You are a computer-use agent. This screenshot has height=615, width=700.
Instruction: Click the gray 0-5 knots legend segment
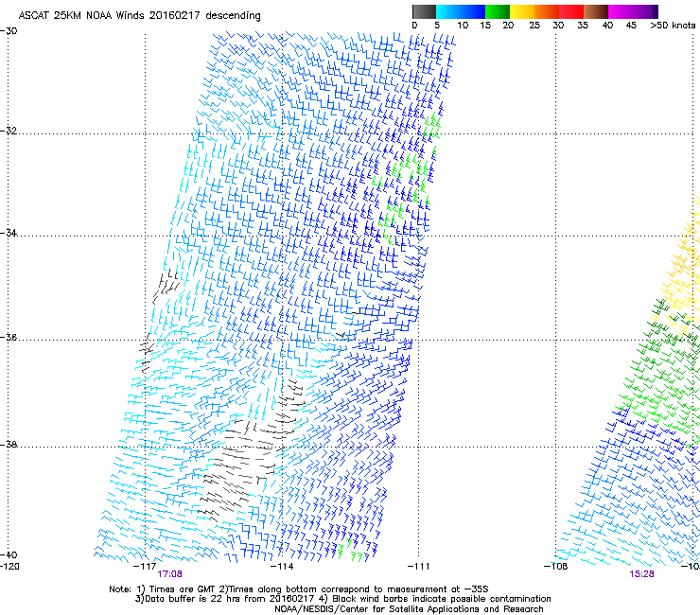tap(424, 11)
